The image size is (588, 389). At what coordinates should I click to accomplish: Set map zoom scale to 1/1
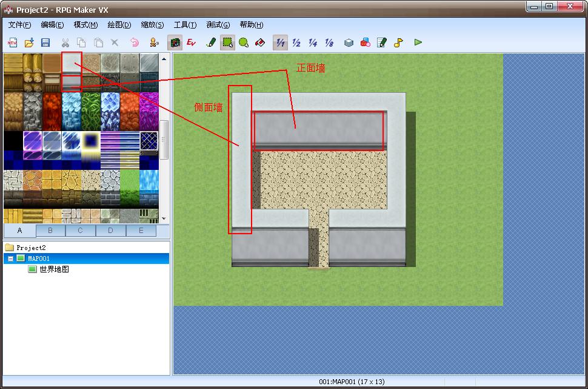click(280, 42)
